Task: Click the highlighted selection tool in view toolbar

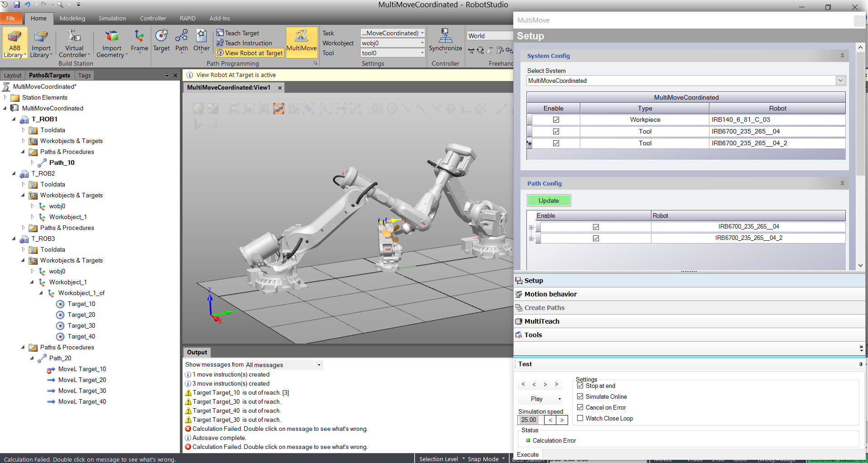Action: 278,108
